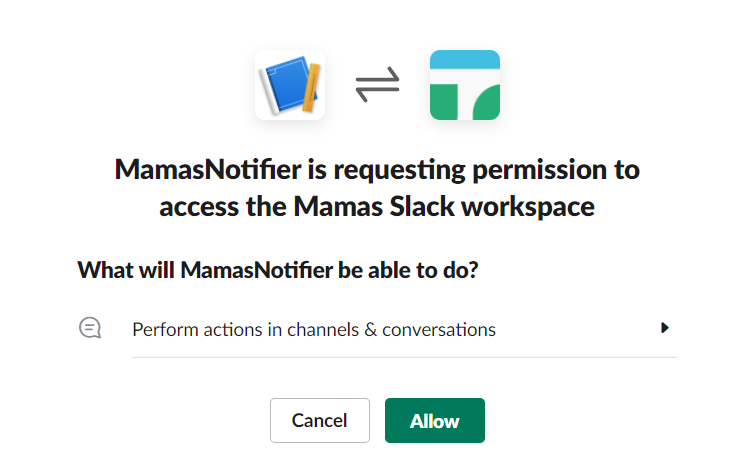Viewport: 742px width, 474px height.
Task: Click the black disclosure triangle arrow
Action: (x=665, y=328)
